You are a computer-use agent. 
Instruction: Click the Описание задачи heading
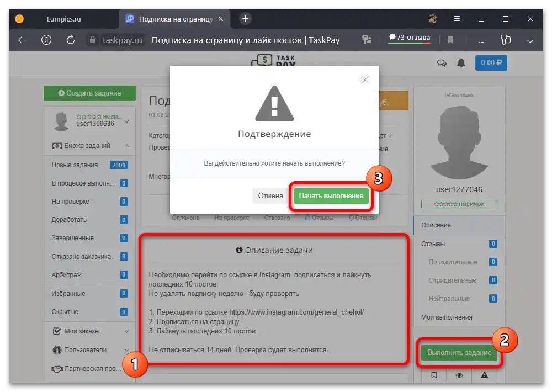(278, 251)
